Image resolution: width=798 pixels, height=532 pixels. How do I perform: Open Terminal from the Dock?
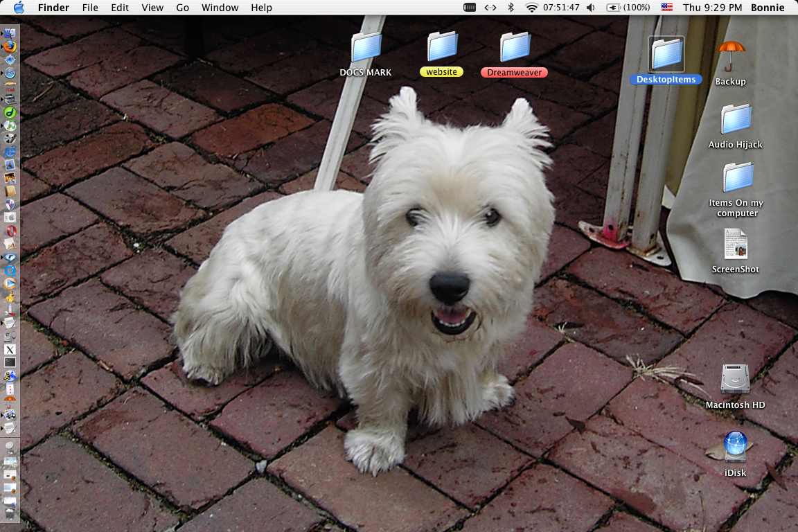point(10,362)
